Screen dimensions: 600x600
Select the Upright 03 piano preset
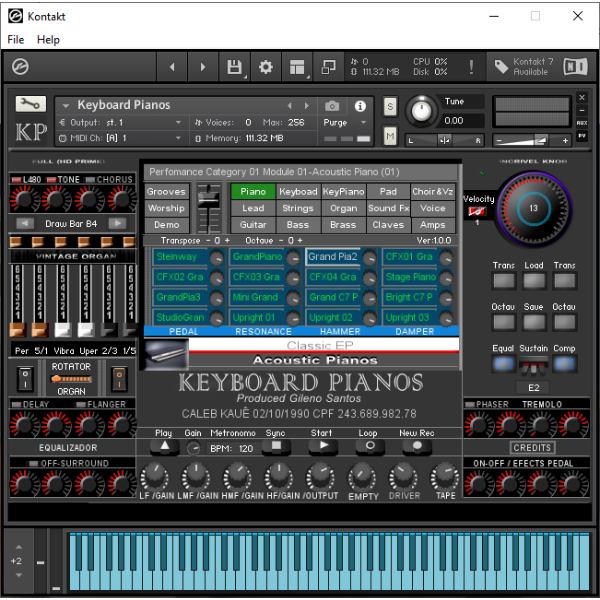coord(410,317)
